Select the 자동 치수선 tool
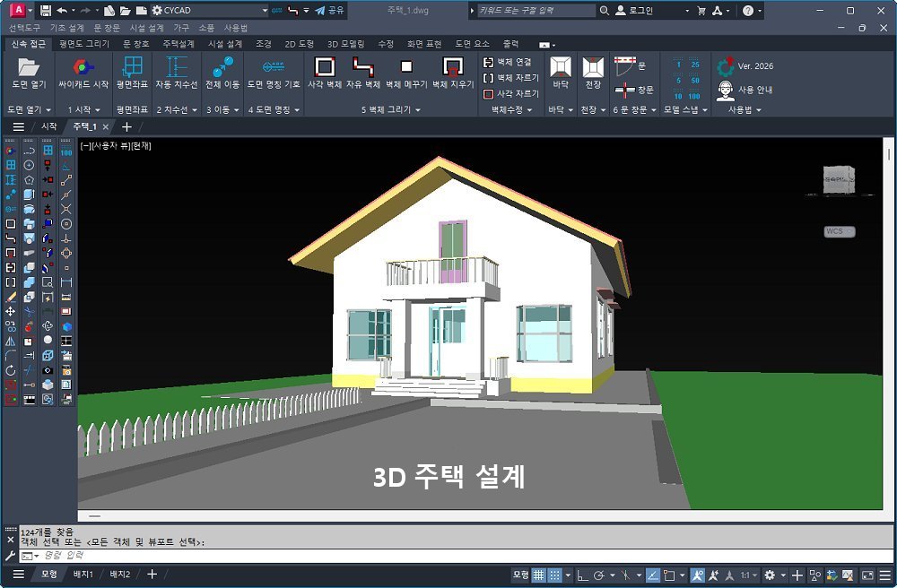897x588 pixels. [x=177, y=67]
